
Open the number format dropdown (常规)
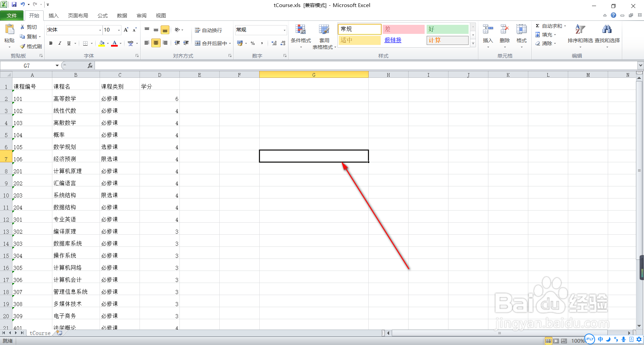tap(284, 30)
